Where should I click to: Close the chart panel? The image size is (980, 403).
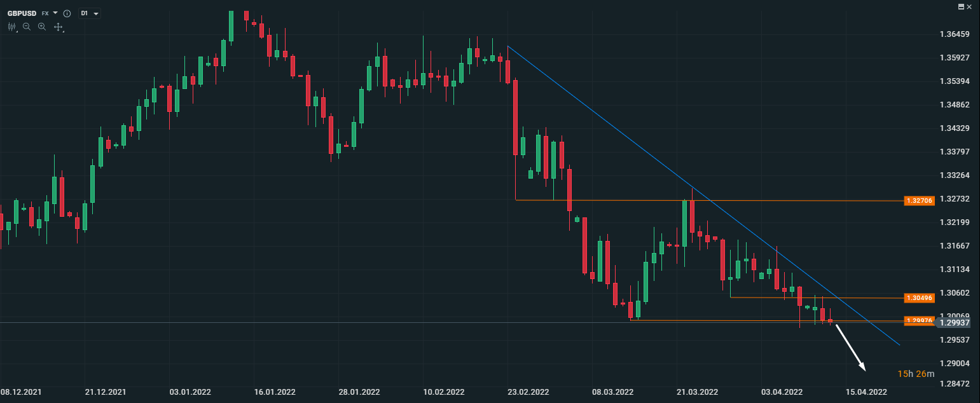pos(969,6)
